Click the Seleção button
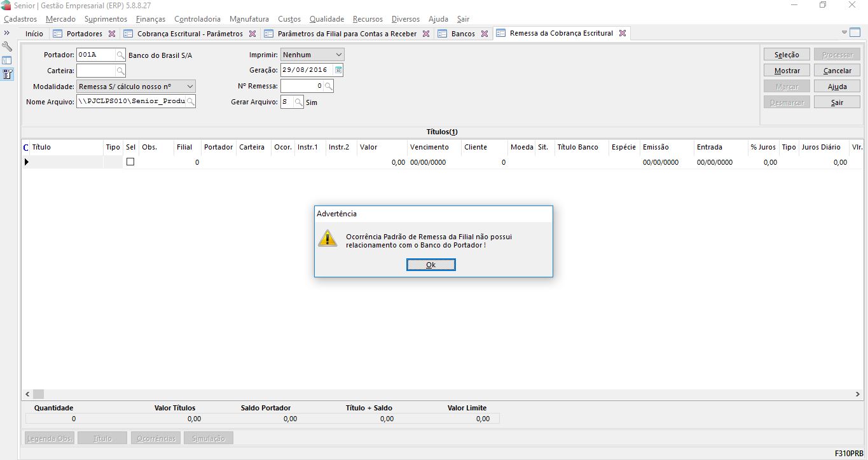The height and width of the screenshot is (460, 868). click(x=787, y=55)
